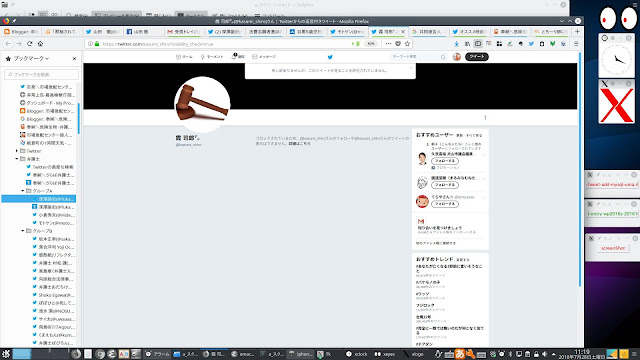Click the screenShot button in small window
The width and height of the screenshot is (640, 360).
613,248
